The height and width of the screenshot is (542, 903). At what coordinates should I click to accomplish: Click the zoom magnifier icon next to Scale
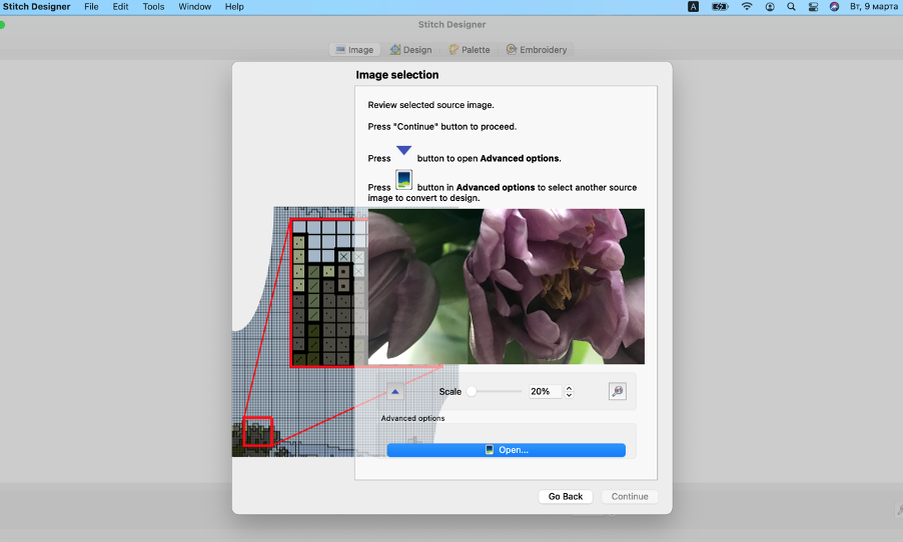pos(617,392)
